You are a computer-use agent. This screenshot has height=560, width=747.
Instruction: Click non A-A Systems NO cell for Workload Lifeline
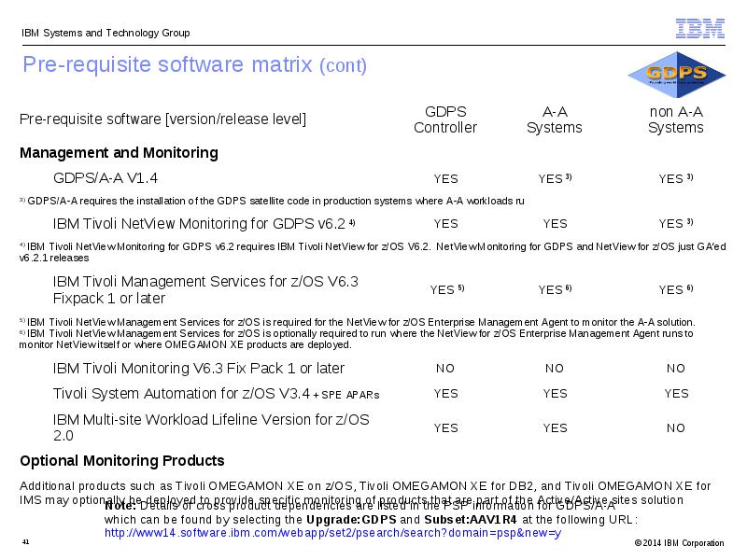pos(675,428)
